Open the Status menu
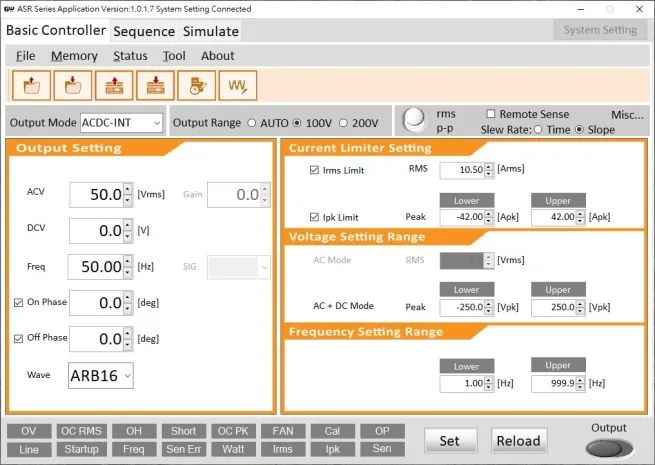The width and height of the screenshot is (655, 465). click(130, 56)
